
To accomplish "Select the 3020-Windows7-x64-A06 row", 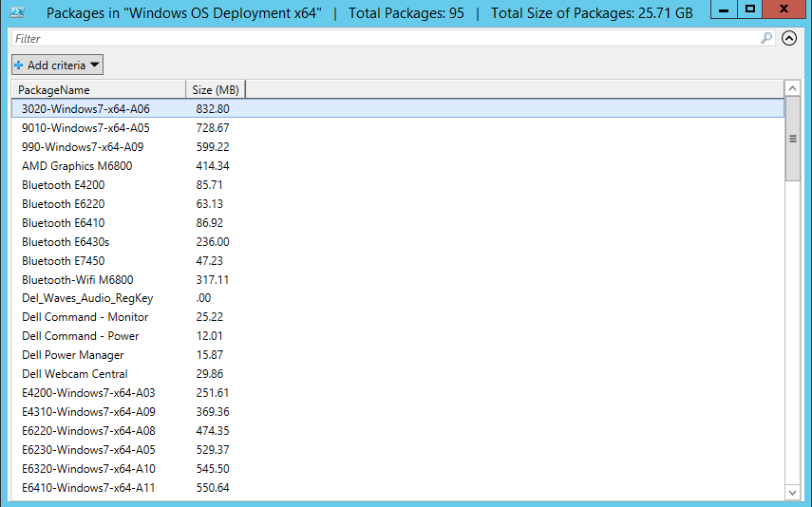I will click(85, 109).
